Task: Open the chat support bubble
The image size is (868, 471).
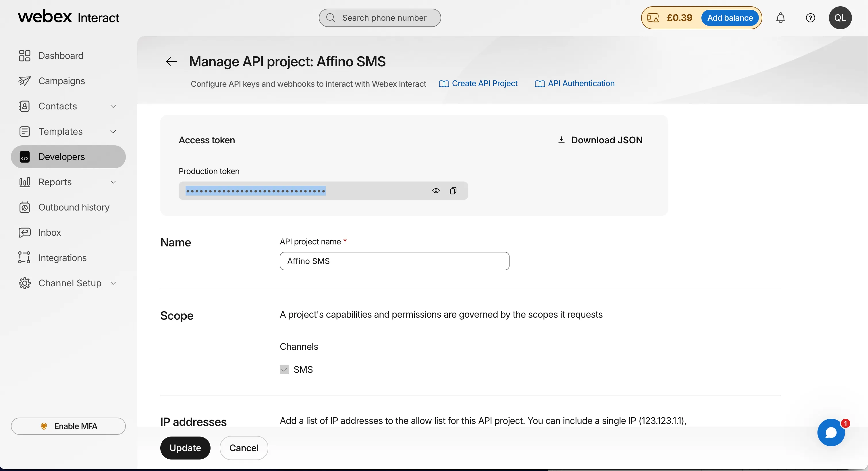Action: click(x=831, y=432)
